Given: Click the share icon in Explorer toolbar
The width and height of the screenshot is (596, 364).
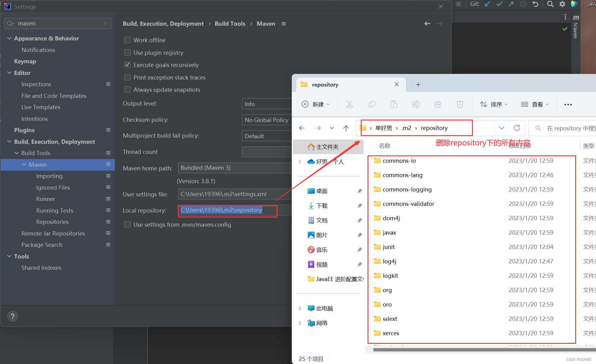Looking at the screenshot, I should pos(438,104).
